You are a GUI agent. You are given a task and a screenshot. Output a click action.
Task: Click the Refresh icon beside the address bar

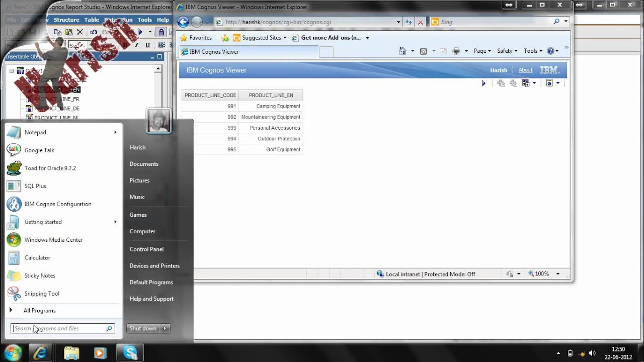(409, 22)
